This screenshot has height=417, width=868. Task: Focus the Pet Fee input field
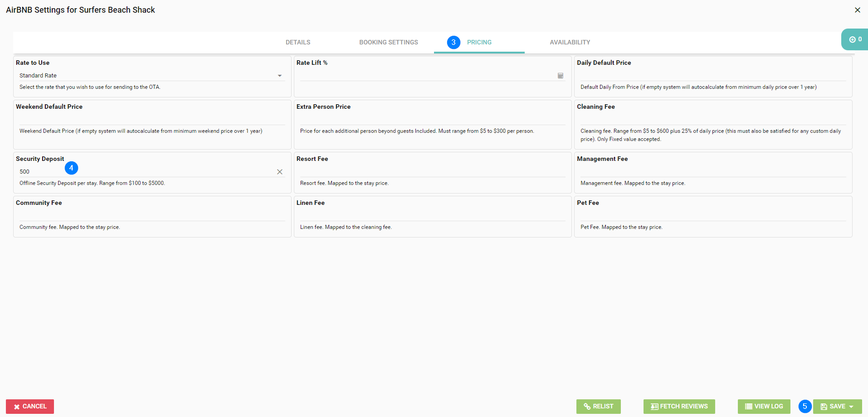[712, 215]
